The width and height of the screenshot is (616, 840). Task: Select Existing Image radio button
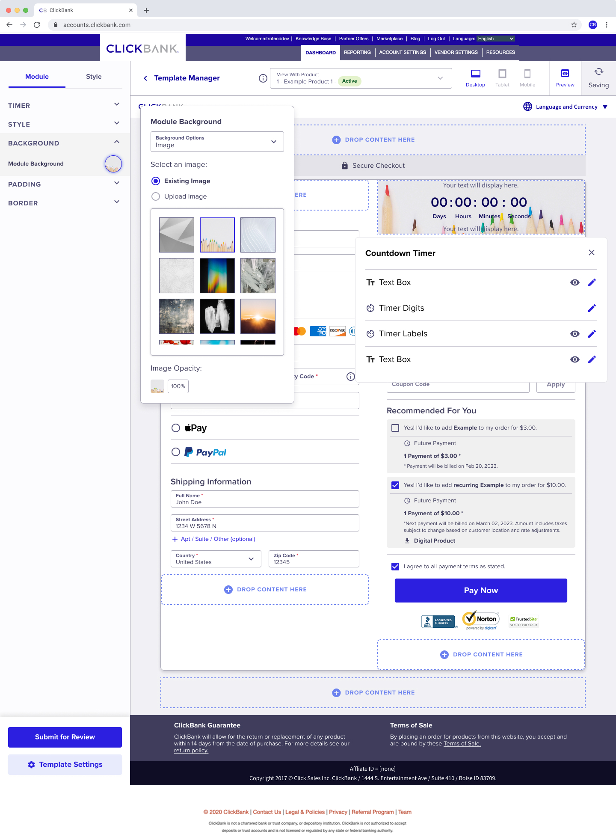tap(156, 181)
